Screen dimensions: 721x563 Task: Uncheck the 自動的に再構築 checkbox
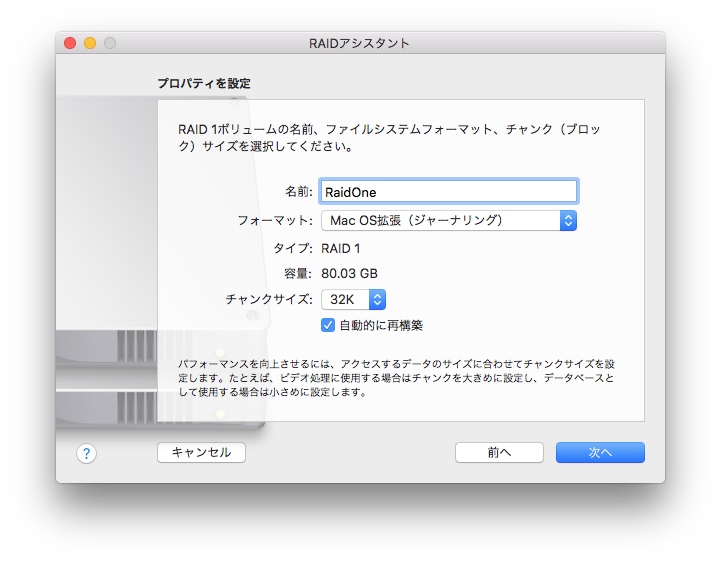pos(328,325)
